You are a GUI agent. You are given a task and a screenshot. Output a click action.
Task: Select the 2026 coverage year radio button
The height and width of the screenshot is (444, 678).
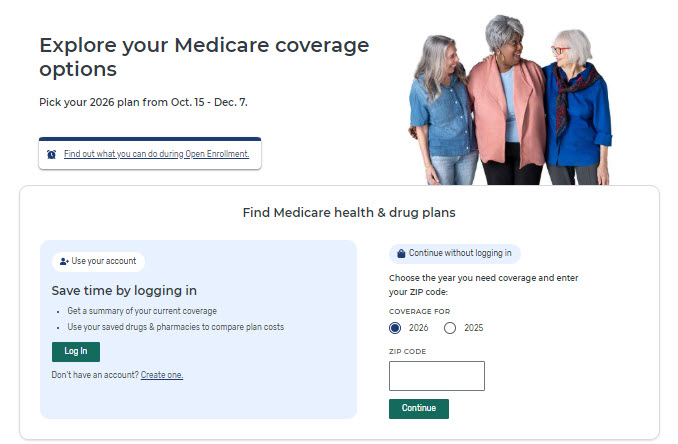click(395, 328)
